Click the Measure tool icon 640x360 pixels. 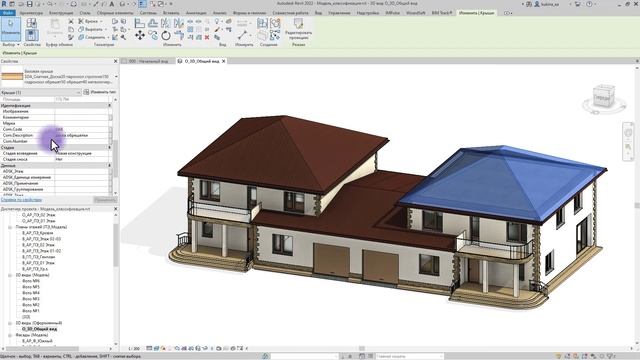tap(243, 35)
